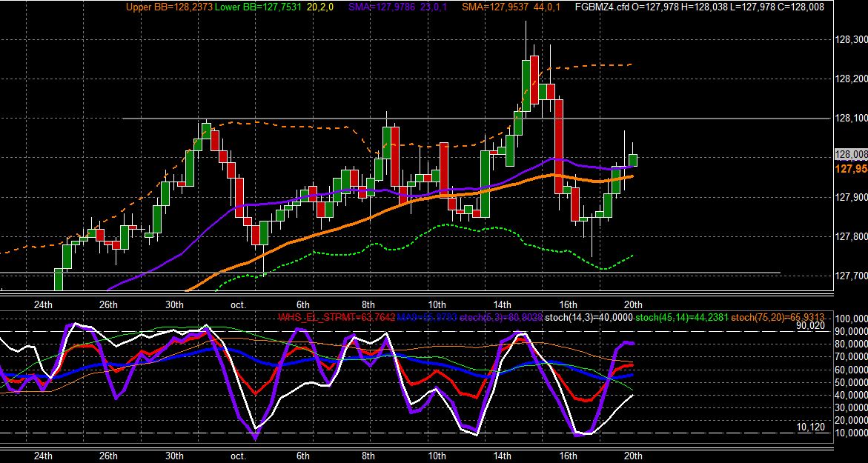
Task: Click the Lower BB=127,7531 indicator label
Action: click(257, 7)
